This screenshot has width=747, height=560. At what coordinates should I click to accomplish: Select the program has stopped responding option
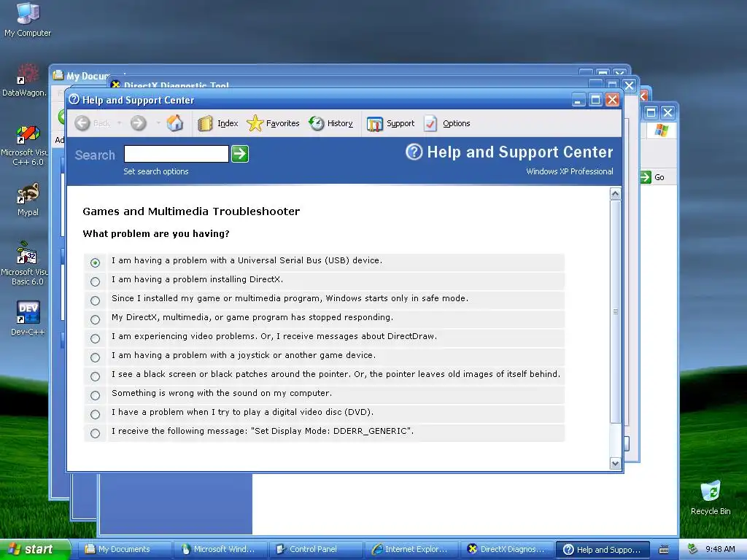point(96,319)
